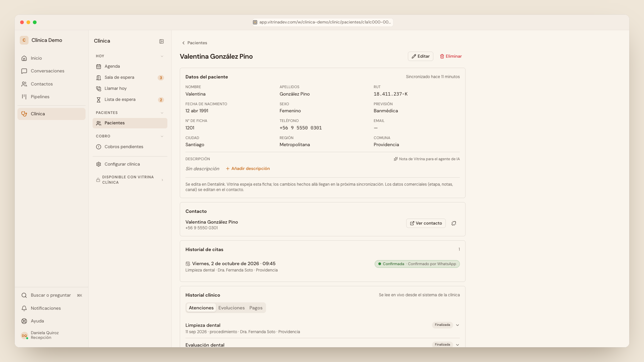Open Cobros pendientes
Viewport: 644px width, 362px height.
[130, 147]
